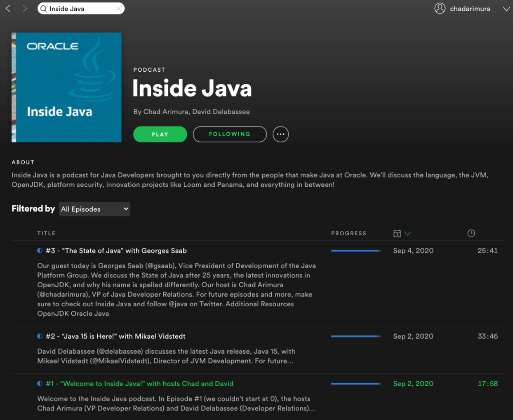Expand the account dropdown chevron
Viewport: 513px width, 420px height.
pyautogui.click(x=506, y=9)
